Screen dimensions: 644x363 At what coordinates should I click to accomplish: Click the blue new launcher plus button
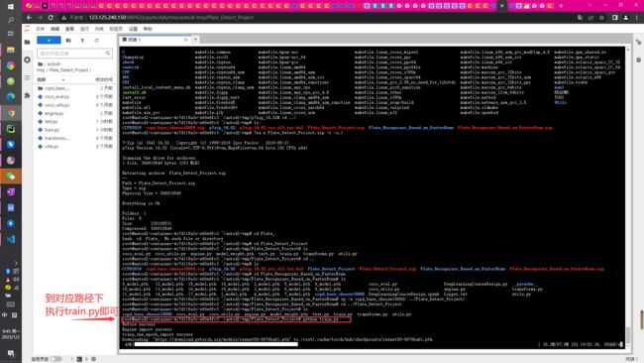coord(49,41)
